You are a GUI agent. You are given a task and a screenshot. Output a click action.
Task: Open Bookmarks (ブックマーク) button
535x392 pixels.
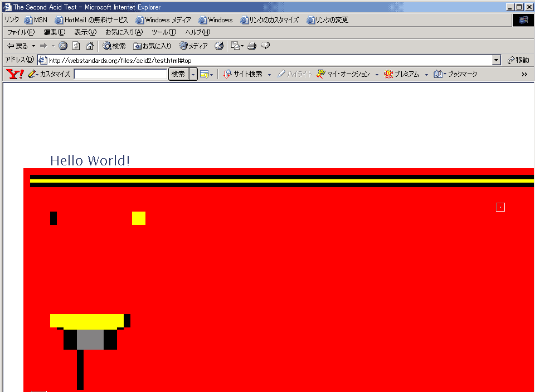(455, 74)
